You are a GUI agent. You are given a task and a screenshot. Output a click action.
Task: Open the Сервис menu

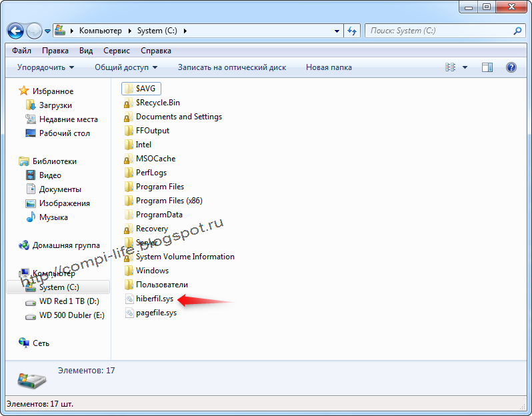pos(117,51)
